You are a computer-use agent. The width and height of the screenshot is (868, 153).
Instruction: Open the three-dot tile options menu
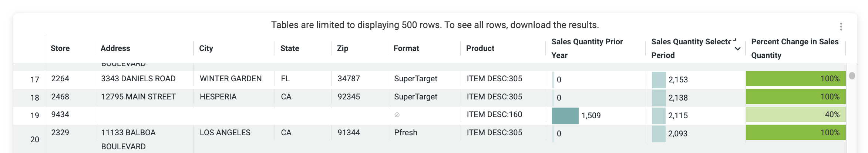[841, 26]
